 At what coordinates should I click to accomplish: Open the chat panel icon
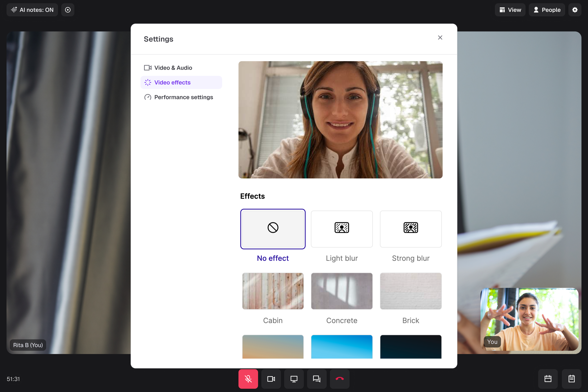[316, 379]
